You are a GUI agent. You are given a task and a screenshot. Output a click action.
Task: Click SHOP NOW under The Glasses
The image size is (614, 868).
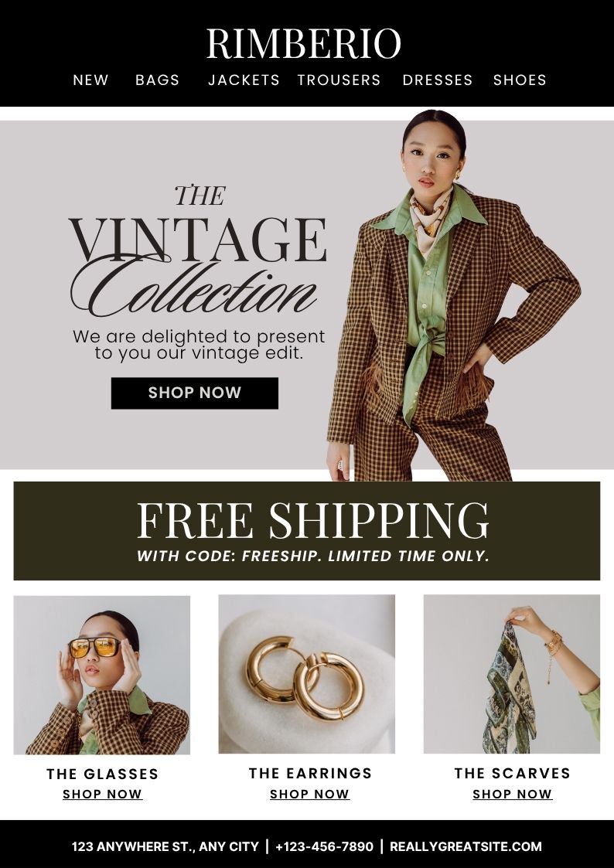pos(102,795)
